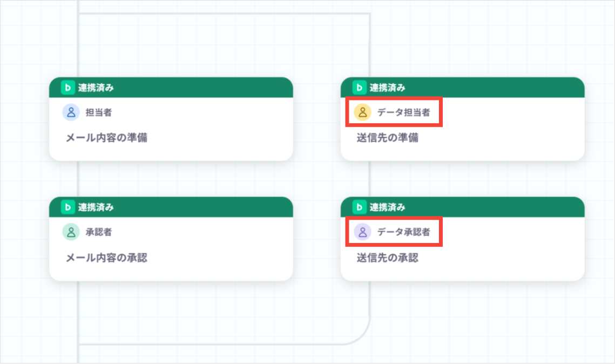Image resolution: width=615 pixels, height=364 pixels.
Task: Click the b logo on 送信先の準備 card
Action: 359,87
